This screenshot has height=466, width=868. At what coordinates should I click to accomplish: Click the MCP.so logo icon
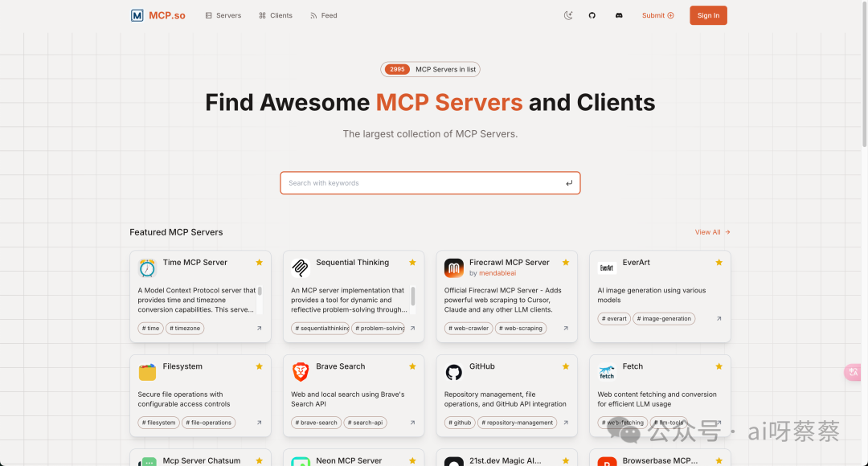point(137,15)
